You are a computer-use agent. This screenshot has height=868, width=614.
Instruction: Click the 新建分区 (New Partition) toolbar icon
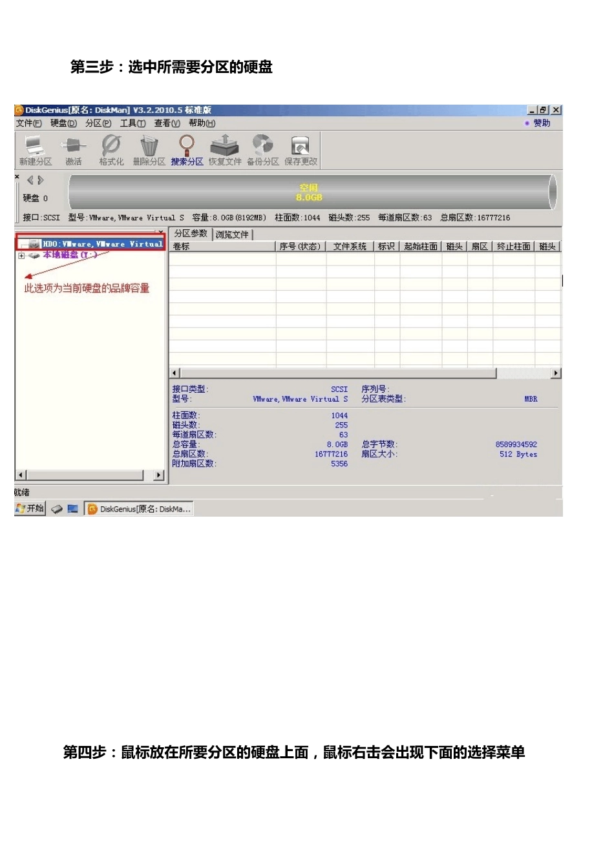(x=35, y=150)
